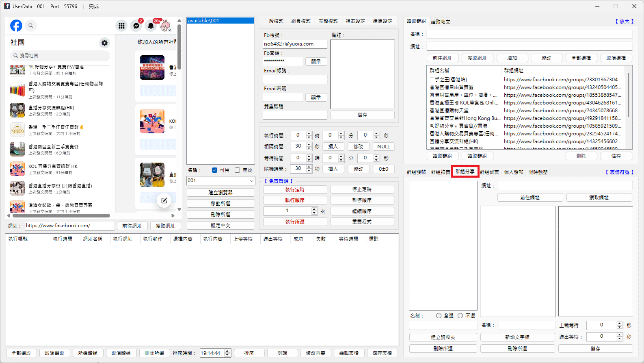644x363 pixels.
Task: Click the 【 放大 】 link
Action: (x=624, y=22)
